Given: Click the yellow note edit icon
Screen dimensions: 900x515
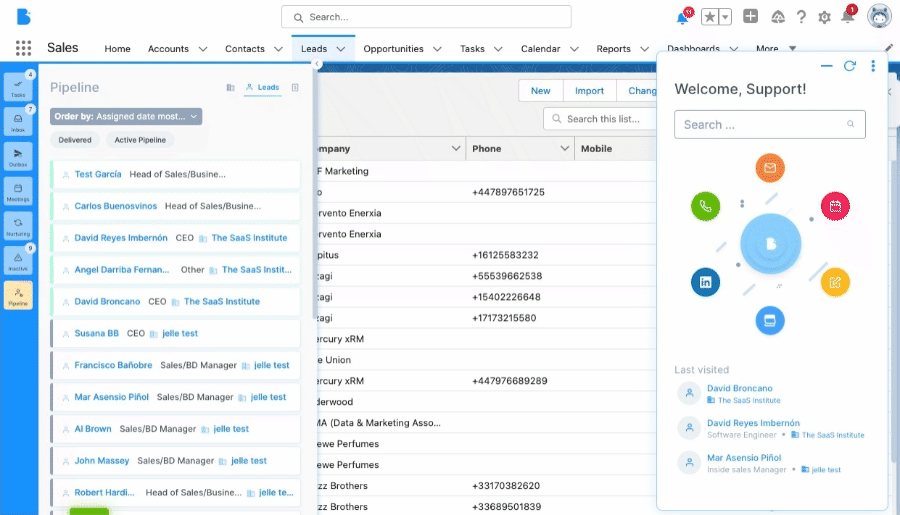Looking at the screenshot, I should coord(835,282).
